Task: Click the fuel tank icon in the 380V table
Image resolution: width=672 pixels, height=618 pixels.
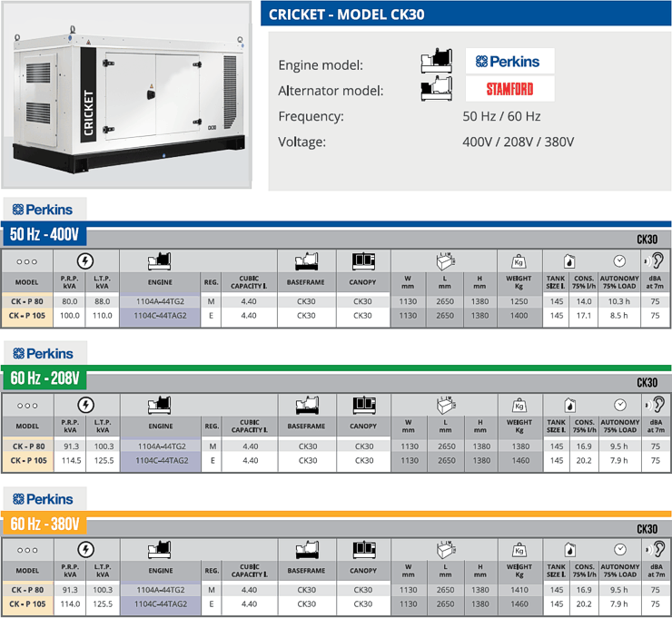Action: pos(569,549)
